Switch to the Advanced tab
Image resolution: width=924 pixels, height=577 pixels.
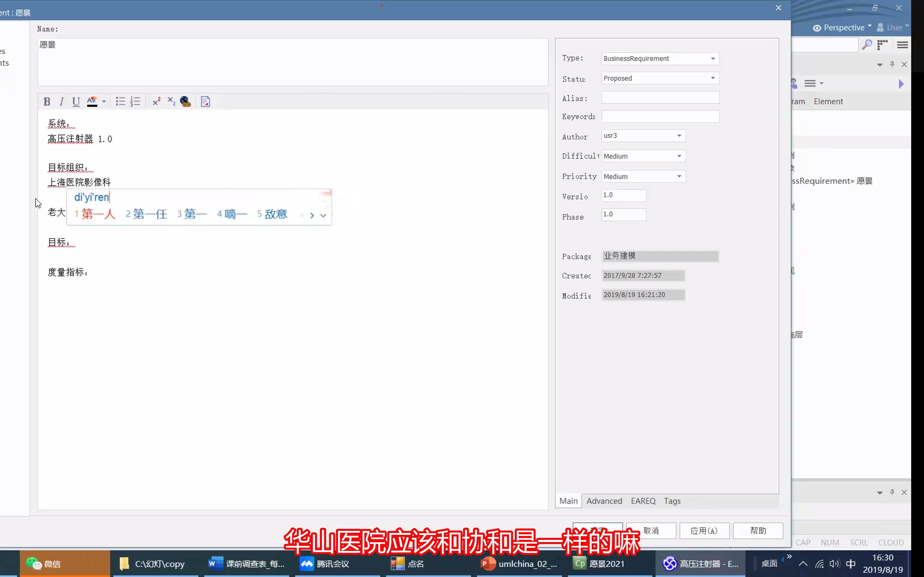click(605, 501)
